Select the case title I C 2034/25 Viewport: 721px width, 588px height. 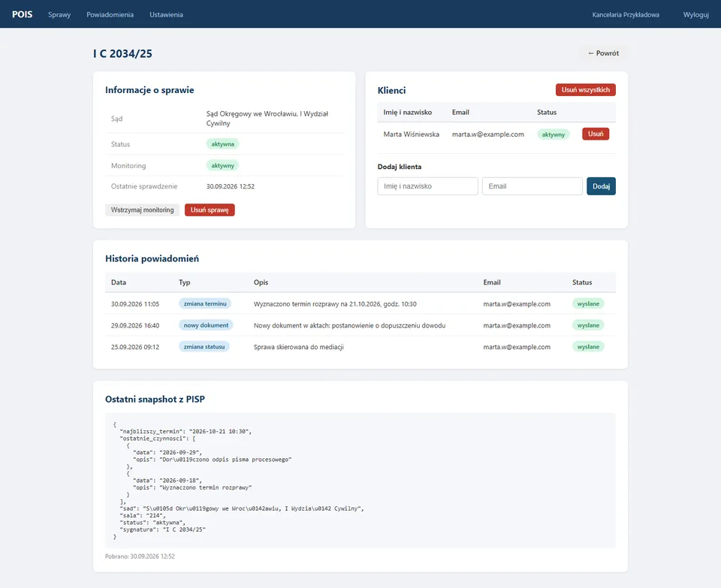[x=122, y=54]
